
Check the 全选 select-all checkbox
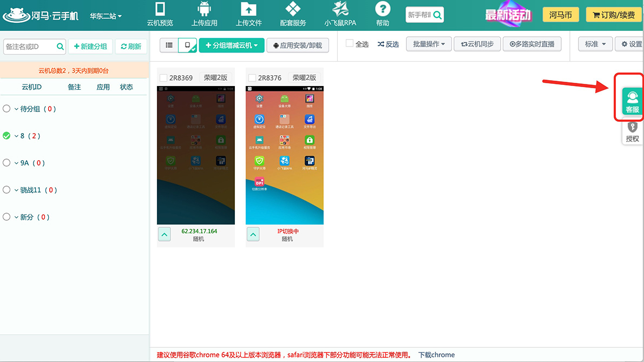point(350,44)
